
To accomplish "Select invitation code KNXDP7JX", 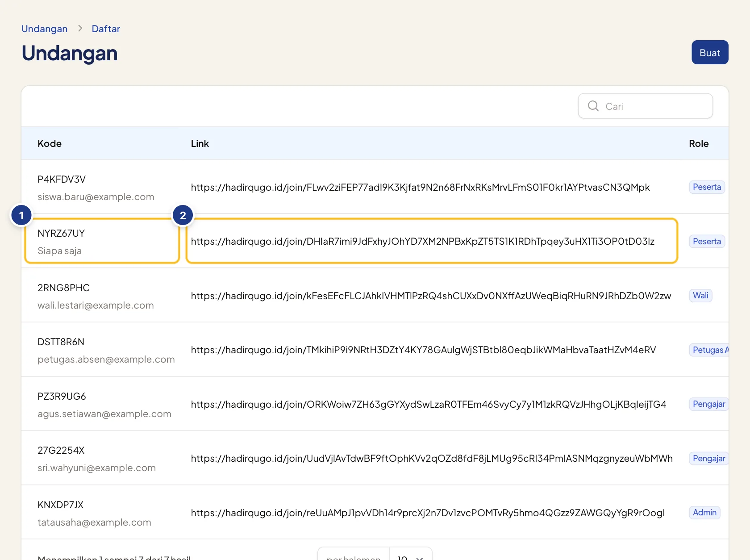I will click(x=61, y=505).
